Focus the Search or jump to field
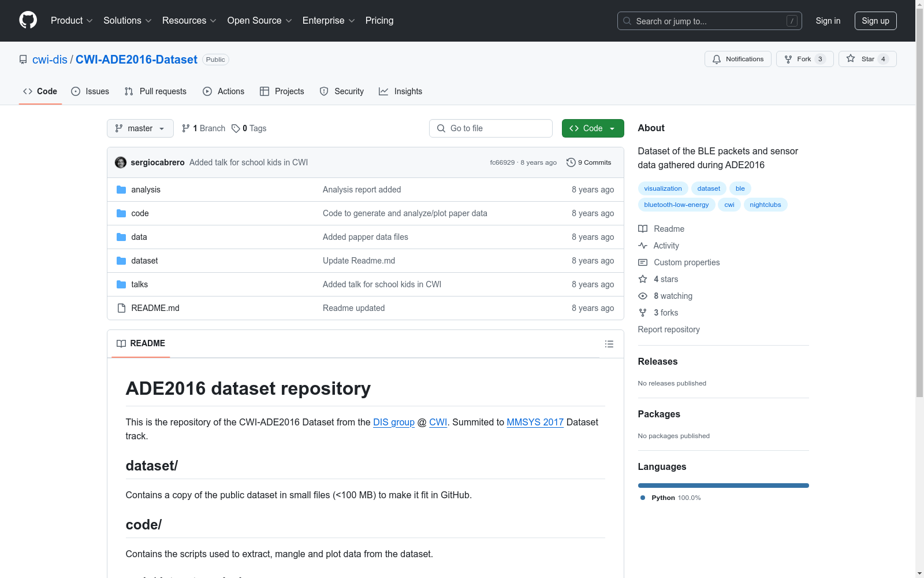 (709, 21)
